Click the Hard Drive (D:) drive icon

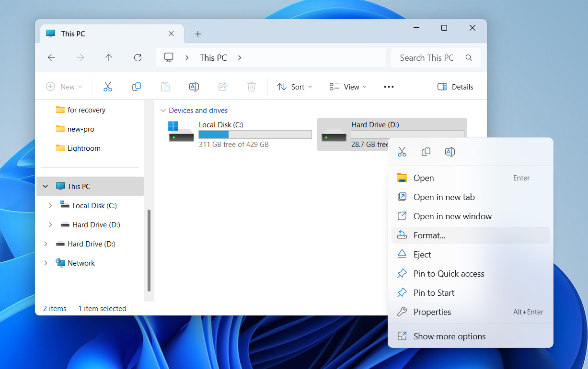[334, 134]
